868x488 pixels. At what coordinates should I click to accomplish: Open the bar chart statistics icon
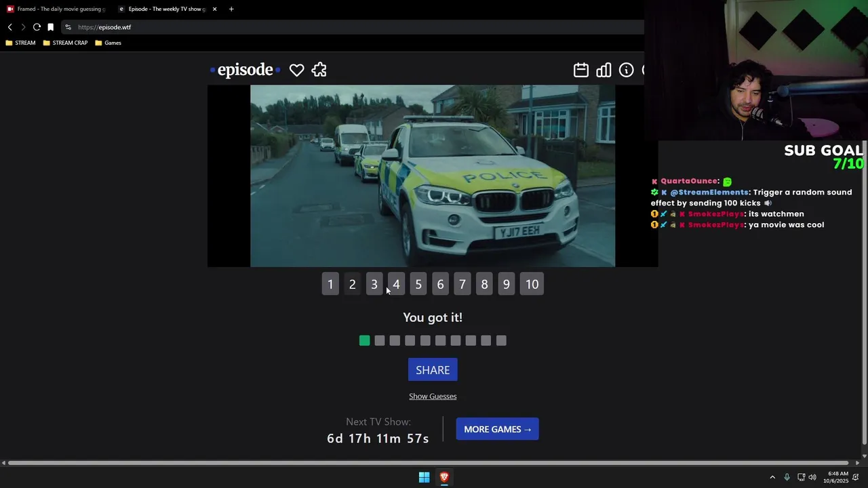(x=604, y=70)
